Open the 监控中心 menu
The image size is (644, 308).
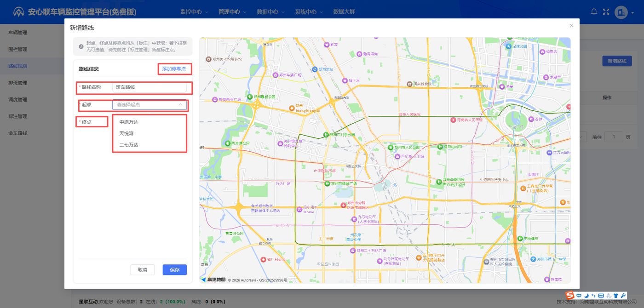click(x=194, y=12)
